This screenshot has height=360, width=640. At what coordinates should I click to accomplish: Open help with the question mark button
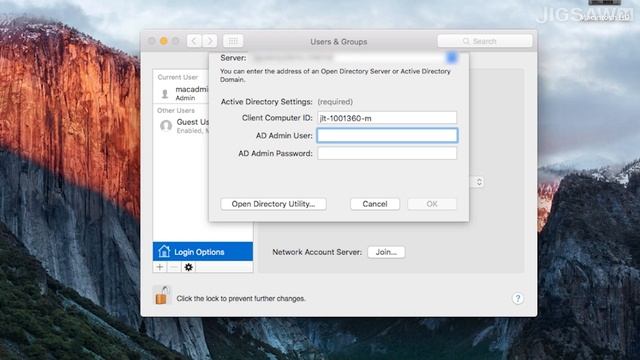pos(518,299)
